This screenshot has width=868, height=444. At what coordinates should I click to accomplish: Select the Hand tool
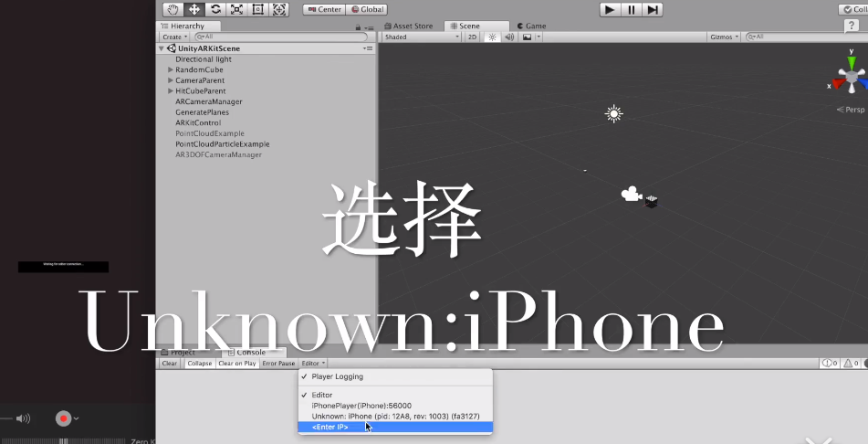click(x=173, y=9)
